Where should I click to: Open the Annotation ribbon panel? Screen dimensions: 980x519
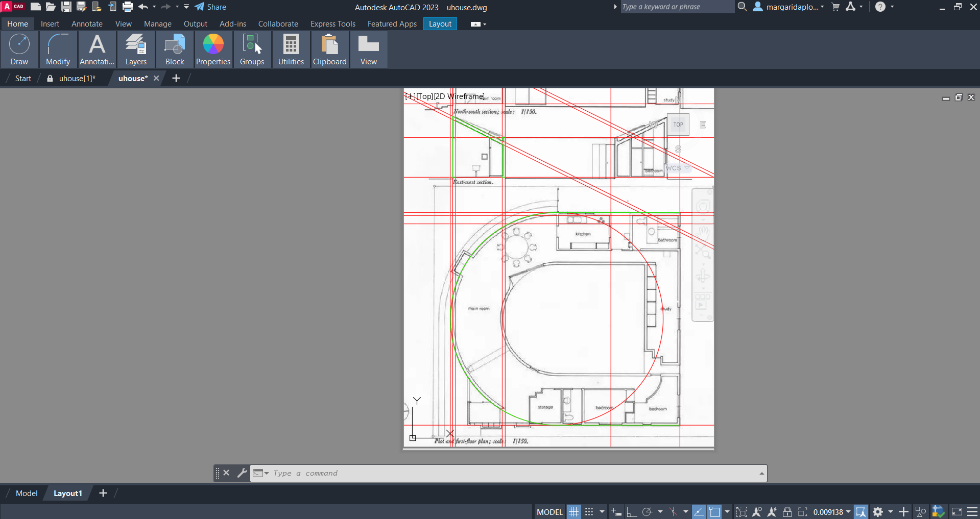97,50
